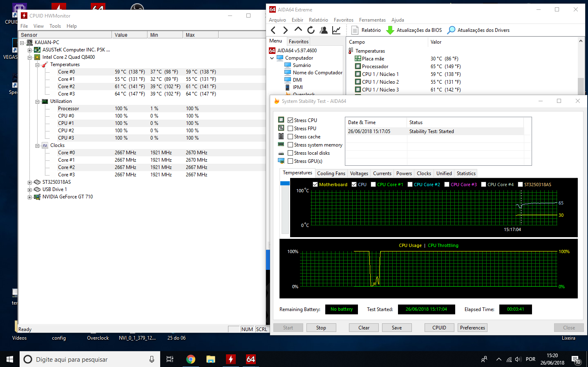The image size is (588, 367).
Task: Uncheck the Motherboard graph checkbox
Action: [315, 185]
